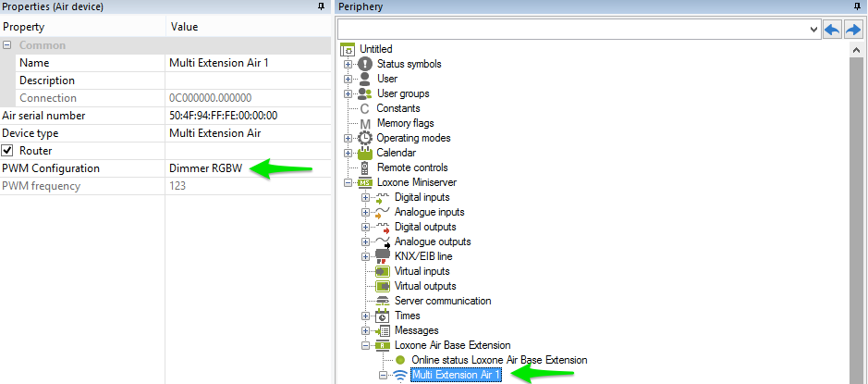Select the Server communication tree item
Viewport: 868px width, 384px height.
click(x=443, y=301)
